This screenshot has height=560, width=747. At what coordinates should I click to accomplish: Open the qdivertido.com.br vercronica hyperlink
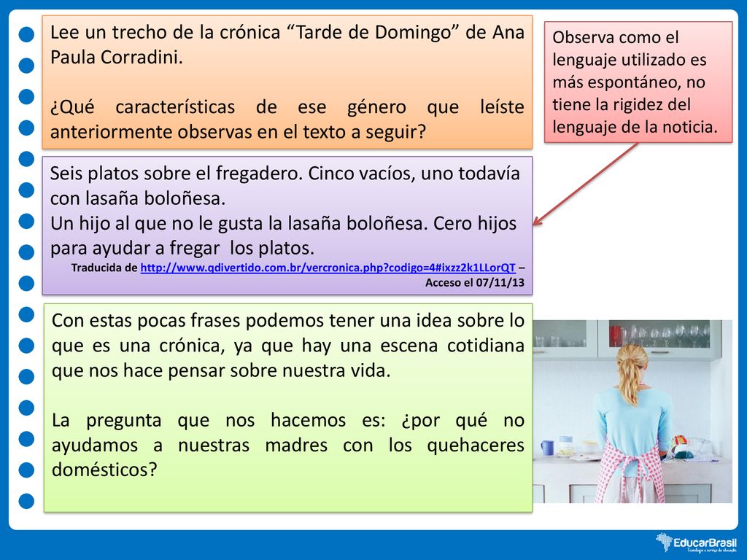click(328, 268)
